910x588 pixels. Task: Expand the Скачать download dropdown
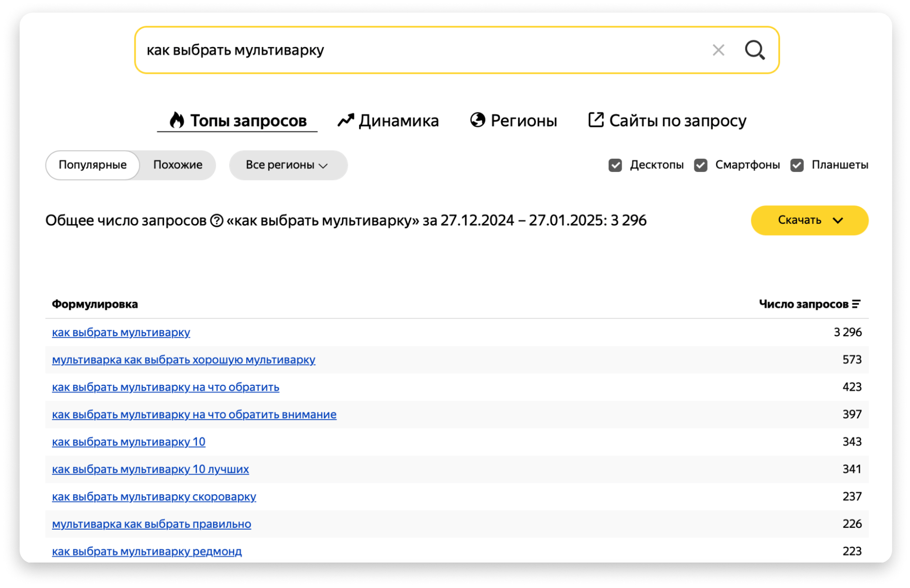[x=809, y=220]
